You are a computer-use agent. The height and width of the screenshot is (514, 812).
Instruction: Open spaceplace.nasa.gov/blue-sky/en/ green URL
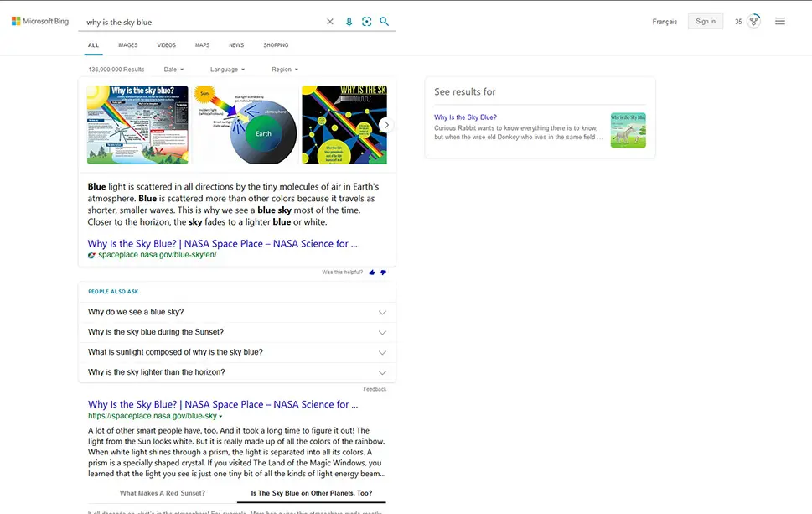coord(158,255)
